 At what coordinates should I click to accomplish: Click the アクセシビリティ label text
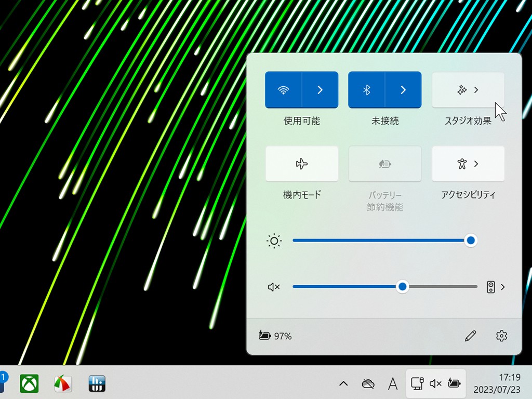(x=468, y=195)
